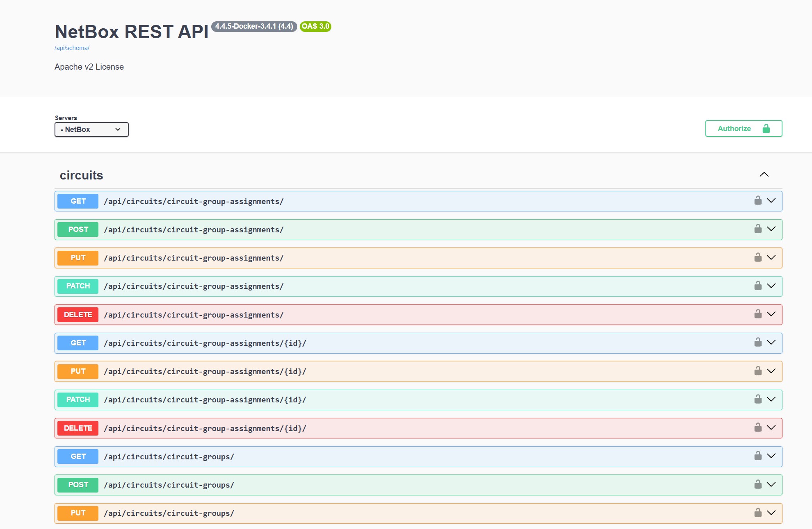Click the padlock icon inside the Authorize button

767,128
